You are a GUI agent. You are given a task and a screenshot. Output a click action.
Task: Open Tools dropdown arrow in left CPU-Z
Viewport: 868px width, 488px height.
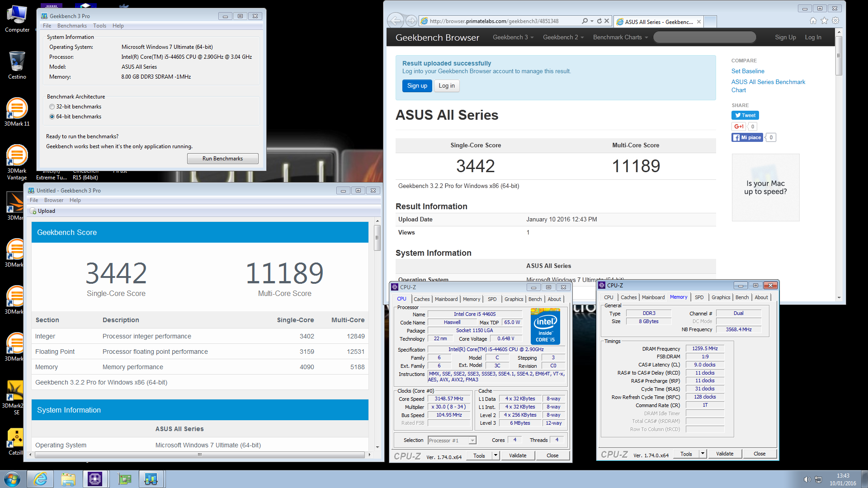[x=495, y=455]
